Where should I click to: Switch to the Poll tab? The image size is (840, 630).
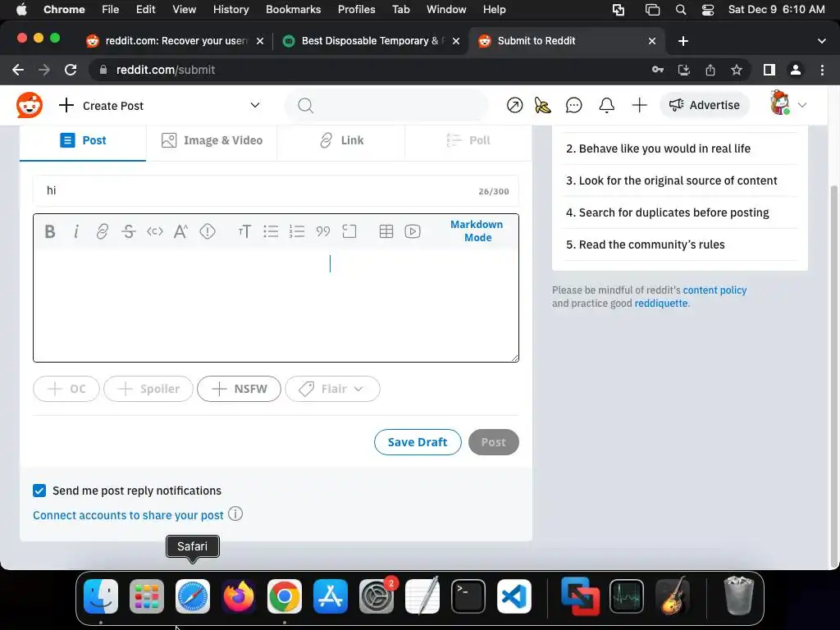pos(468,141)
